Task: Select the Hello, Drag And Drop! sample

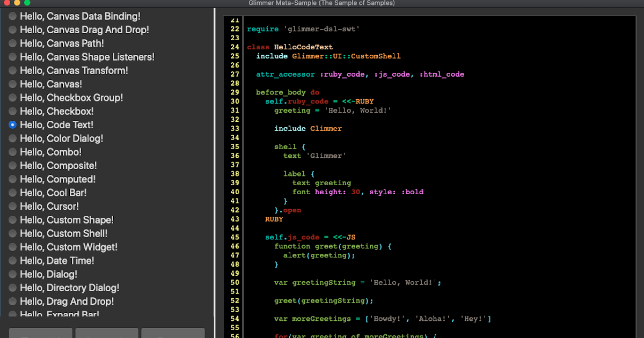Action: (13, 302)
